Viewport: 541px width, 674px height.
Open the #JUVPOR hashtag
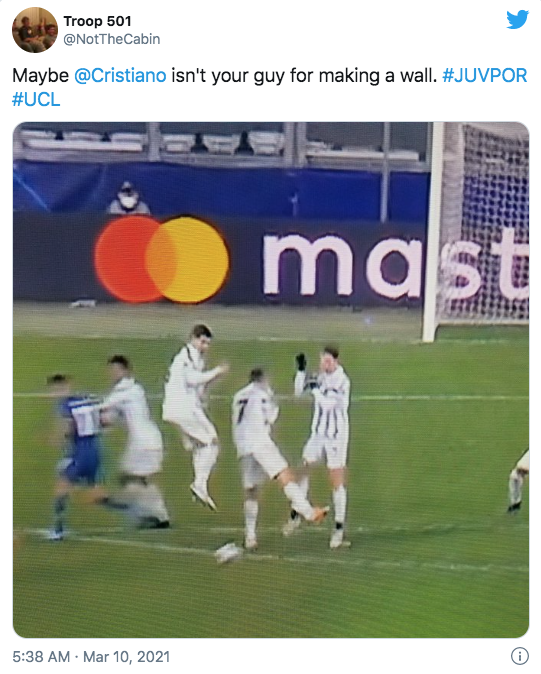click(x=485, y=76)
